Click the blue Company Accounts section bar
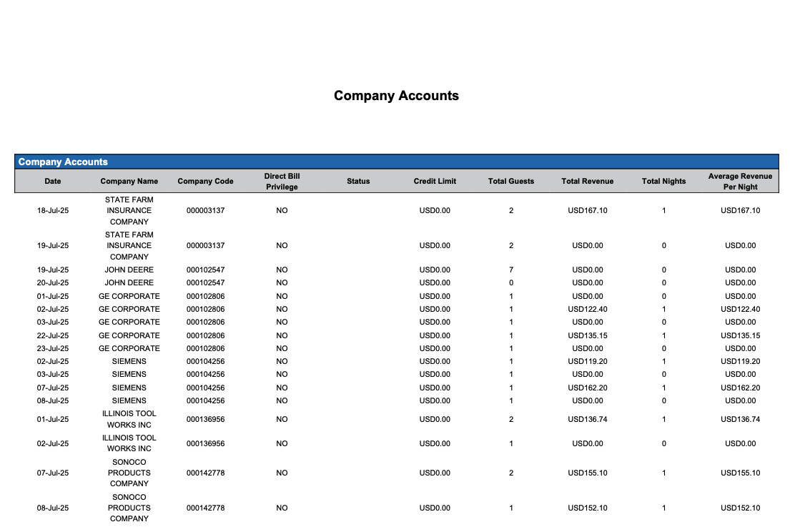 (396, 162)
